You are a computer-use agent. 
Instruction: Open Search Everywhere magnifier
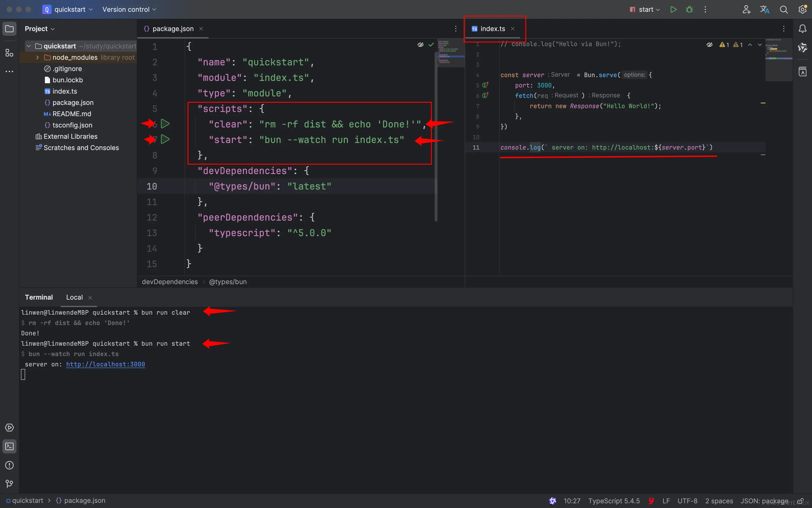point(784,9)
